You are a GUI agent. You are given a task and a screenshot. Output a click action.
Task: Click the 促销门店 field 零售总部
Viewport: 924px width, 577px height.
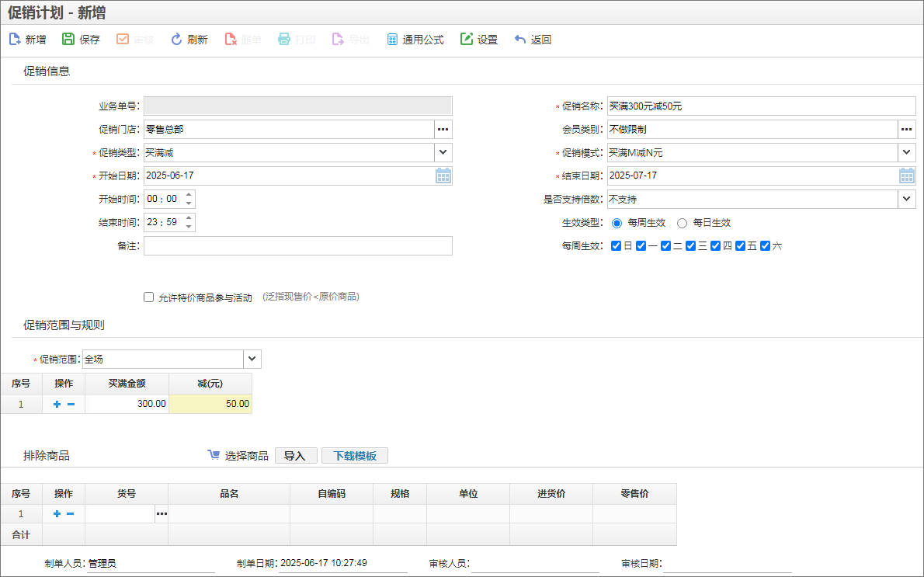[290, 129]
